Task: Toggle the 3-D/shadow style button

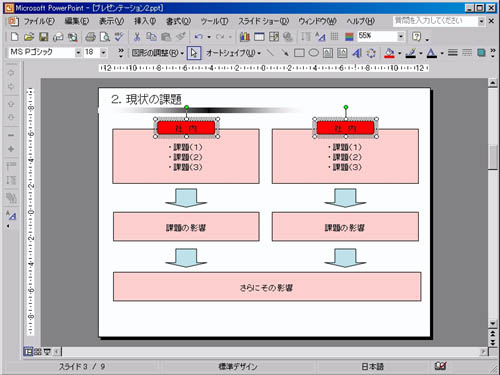Action: click(481, 53)
